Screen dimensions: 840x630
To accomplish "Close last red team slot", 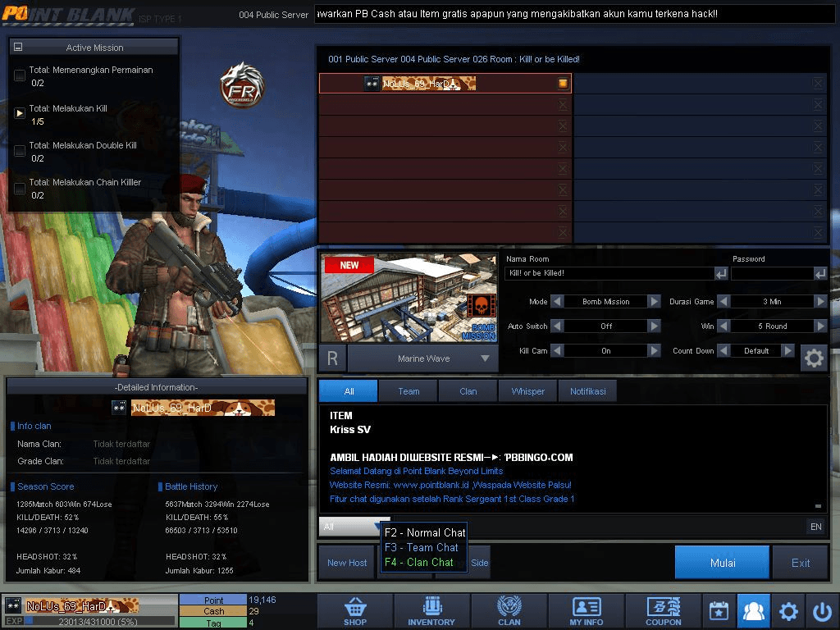I will point(563,232).
